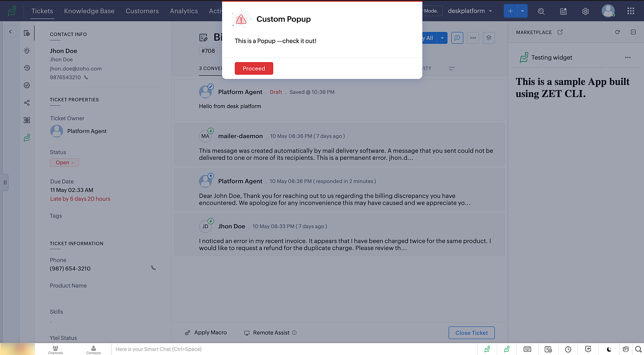The height and width of the screenshot is (355, 644).
Task: Open the apps grid launcher icon
Action: coord(630,11)
